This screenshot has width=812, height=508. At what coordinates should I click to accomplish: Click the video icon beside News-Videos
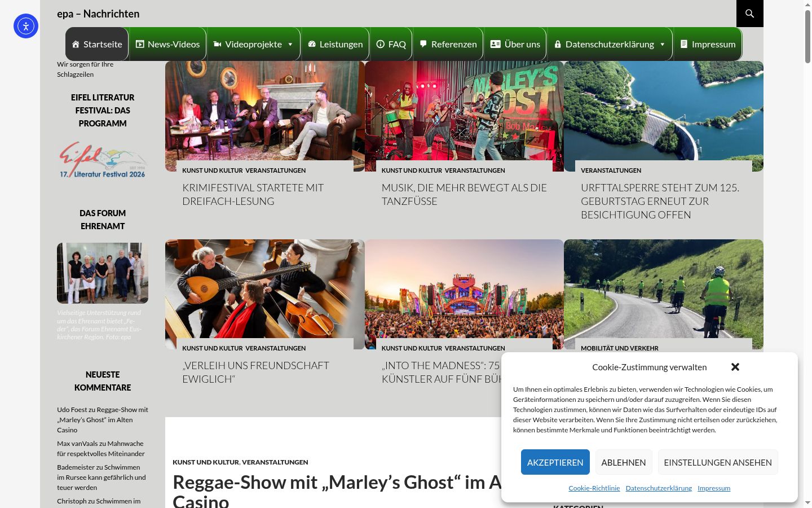[x=140, y=44]
